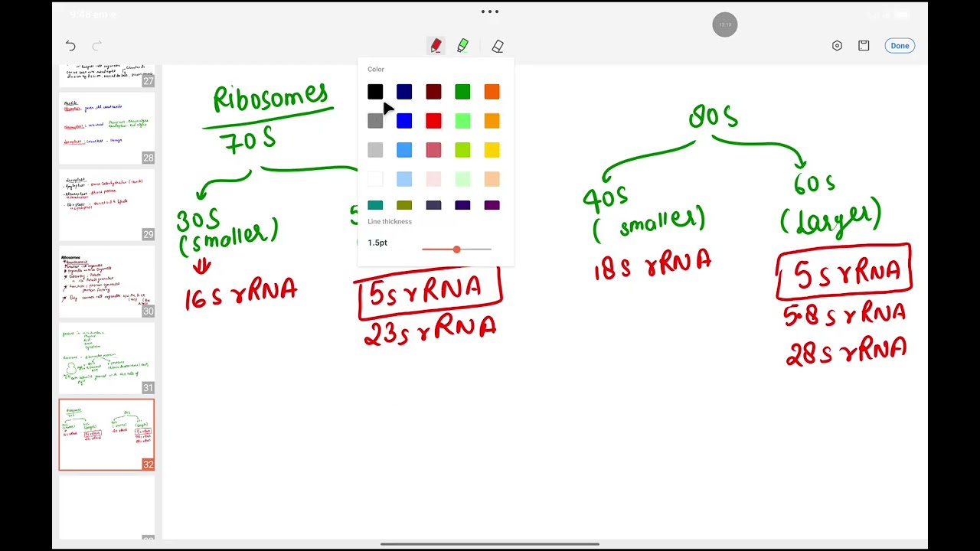Click the '30 S' label

(198, 221)
